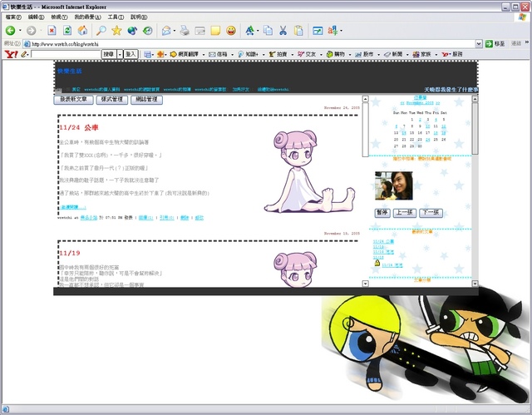
Task: Open calendar date 24 link
Action: pyautogui.click(x=427, y=140)
